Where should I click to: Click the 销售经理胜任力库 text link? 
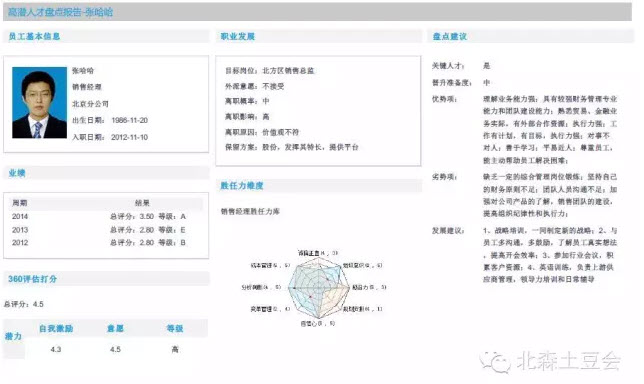250,212
